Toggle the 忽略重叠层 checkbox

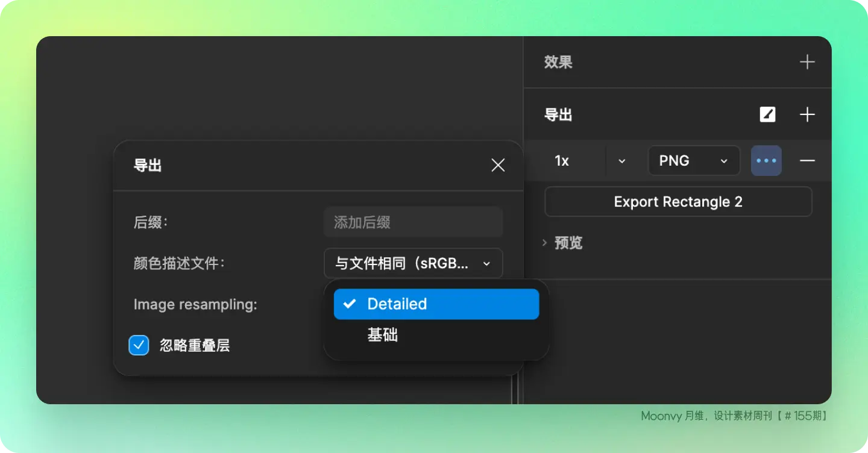tap(139, 345)
